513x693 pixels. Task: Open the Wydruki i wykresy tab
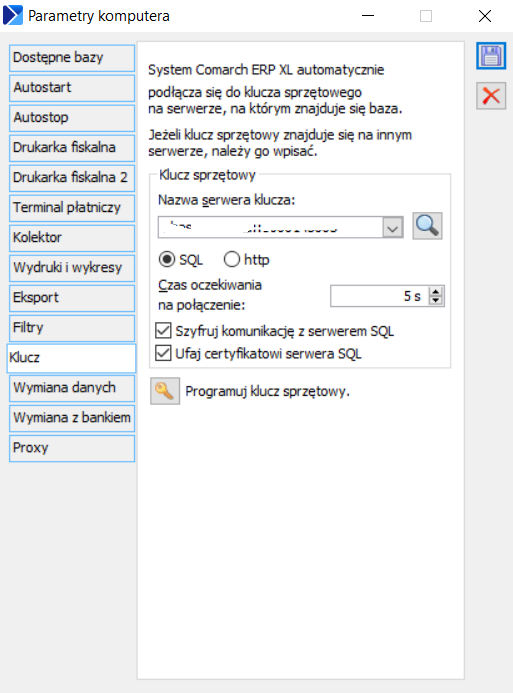tap(72, 268)
